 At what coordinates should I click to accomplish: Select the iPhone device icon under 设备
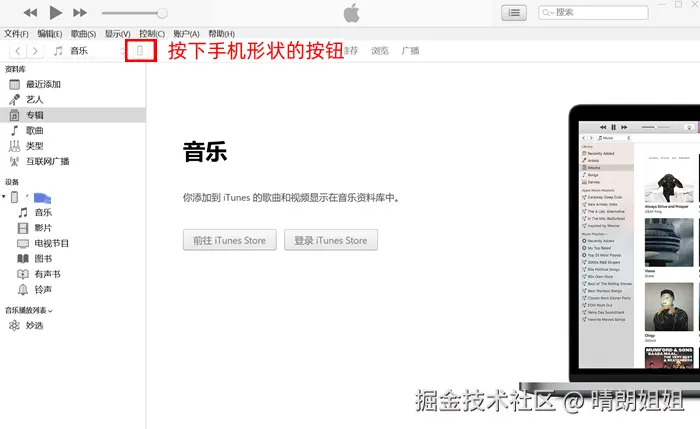click(x=14, y=197)
